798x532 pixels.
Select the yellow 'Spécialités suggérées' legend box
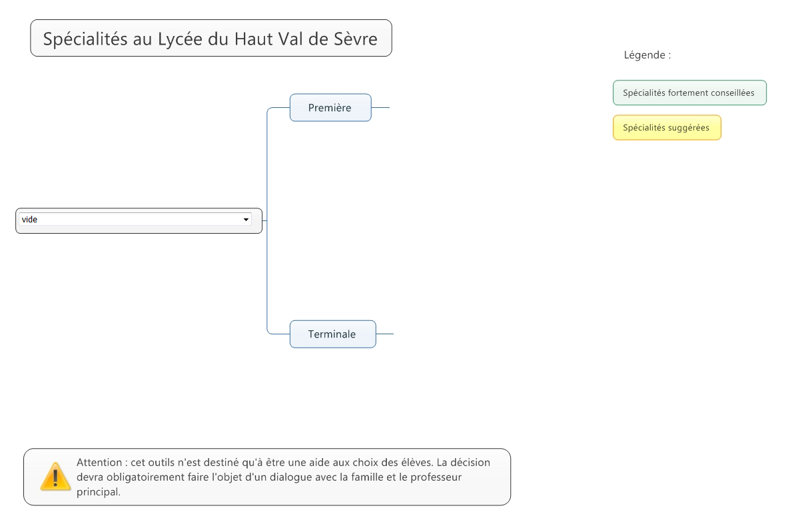667,128
